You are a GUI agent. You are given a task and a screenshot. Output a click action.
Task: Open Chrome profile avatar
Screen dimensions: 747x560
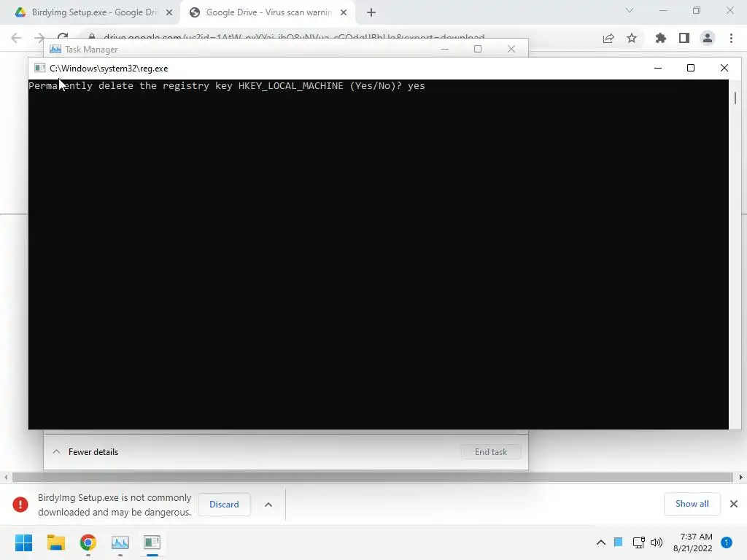708,38
